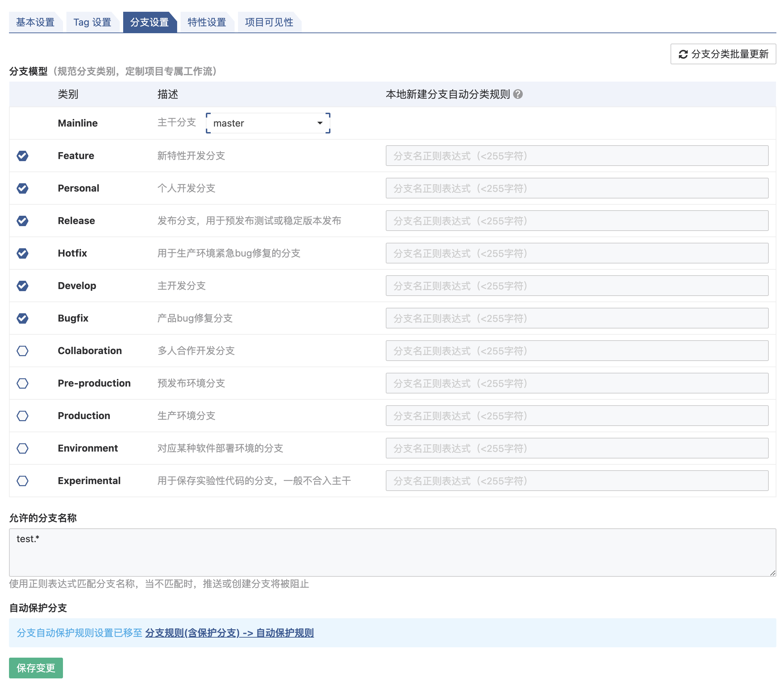Click the mainline dropdown caret arrow
Screen dimensions: 784x686
tap(320, 123)
